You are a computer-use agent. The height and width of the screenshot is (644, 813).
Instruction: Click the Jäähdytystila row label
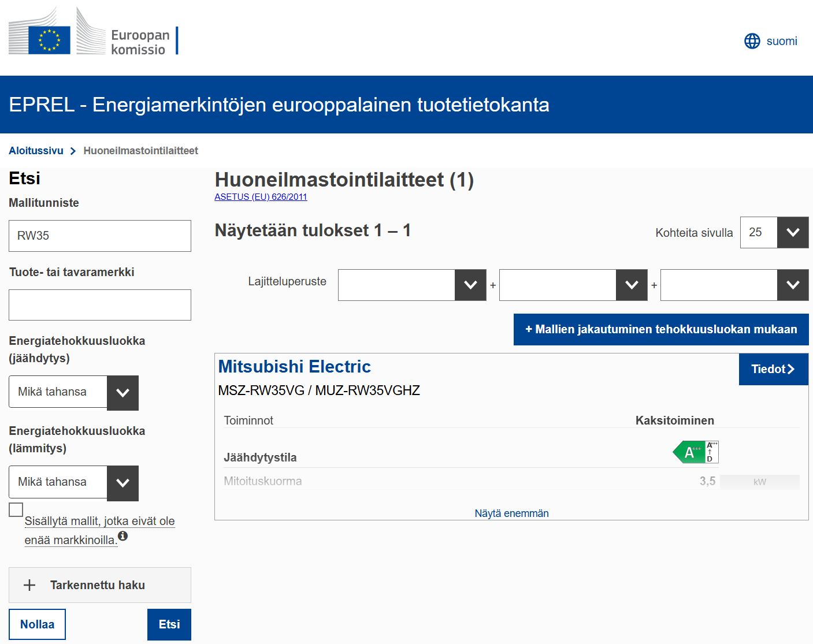[x=260, y=457]
